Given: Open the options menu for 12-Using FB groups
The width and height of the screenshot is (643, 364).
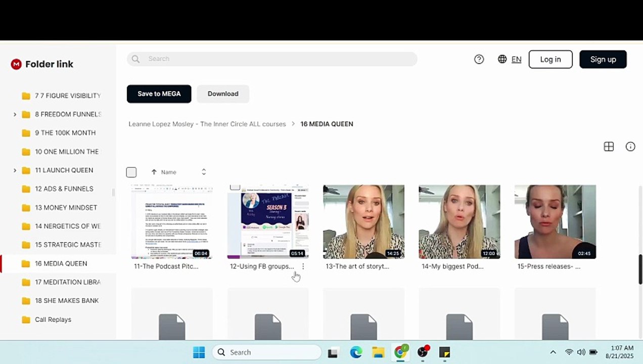Looking at the screenshot, I should click(303, 266).
